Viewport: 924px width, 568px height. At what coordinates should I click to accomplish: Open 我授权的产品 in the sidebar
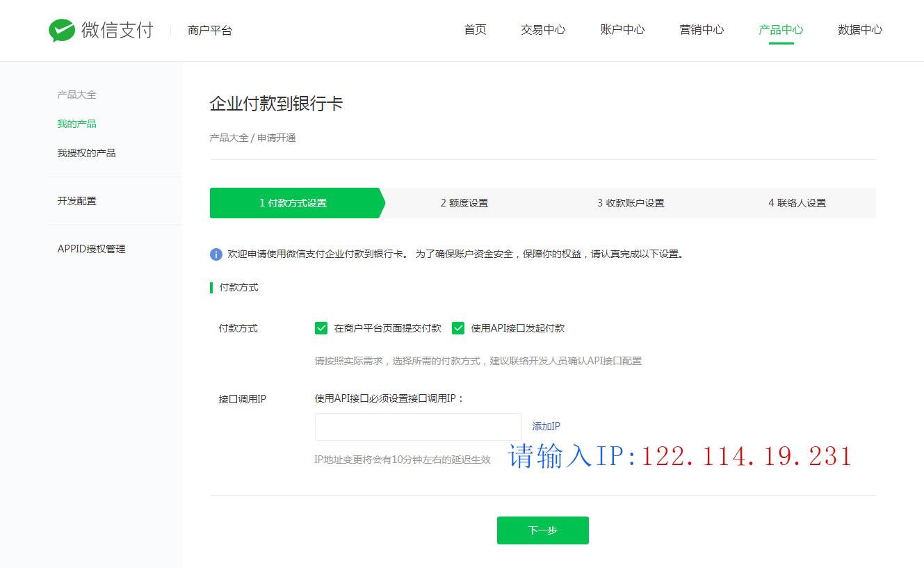[86, 153]
